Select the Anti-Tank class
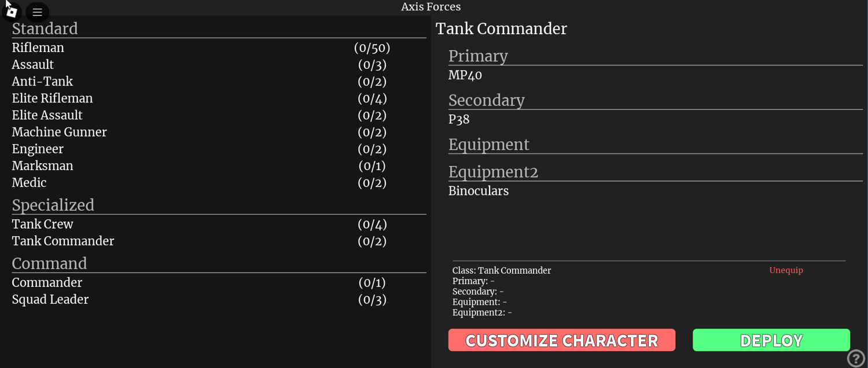Screen dimensions: 868x368 219,81
